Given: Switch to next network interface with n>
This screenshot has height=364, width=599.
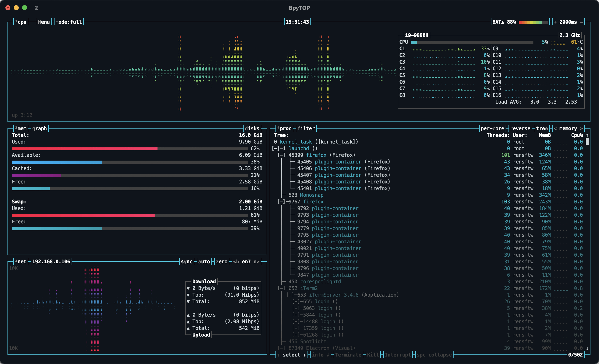Looking at the screenshot, I should point(256,262).
